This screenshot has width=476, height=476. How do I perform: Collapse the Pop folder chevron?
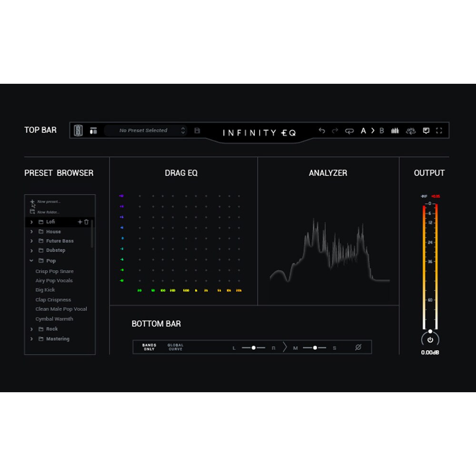(31, 260)
